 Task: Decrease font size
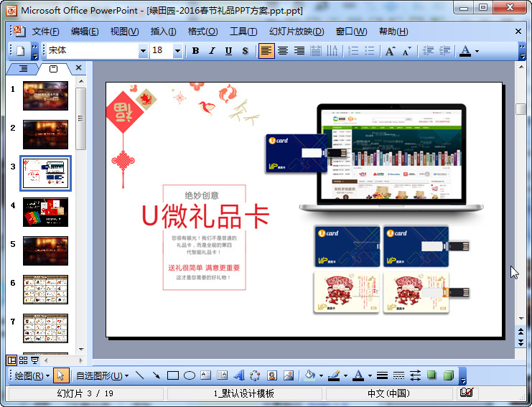(406, 51)
